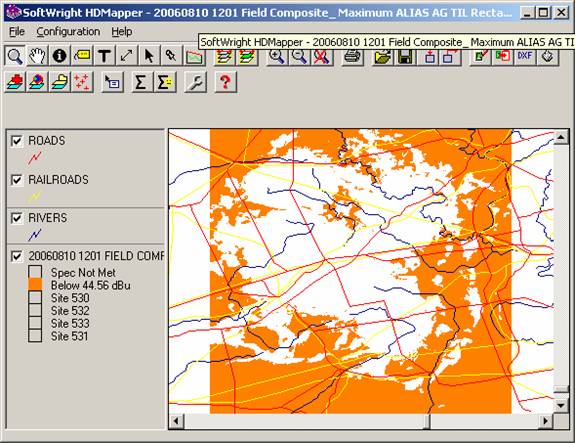This screenshot has height=443, width=575.
Task: Uncheck the ROADS layer checkbox
Action: pos(17,141)
